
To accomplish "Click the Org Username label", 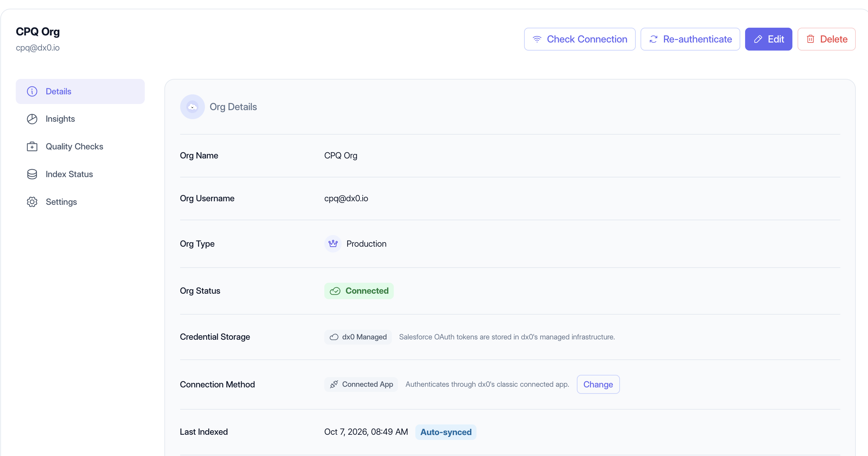I will point(207,198).
